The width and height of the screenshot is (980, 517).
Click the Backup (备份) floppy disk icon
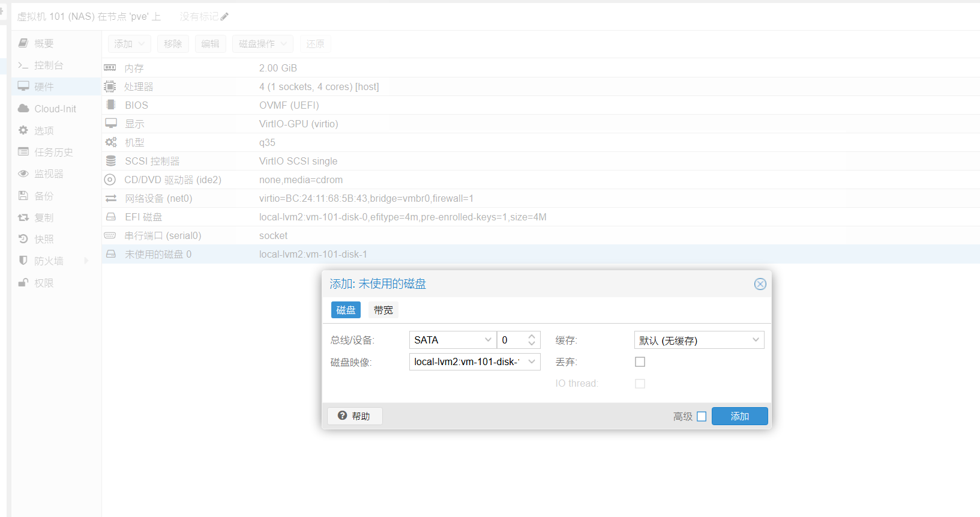pyautogui.click(x=23, y=196)
